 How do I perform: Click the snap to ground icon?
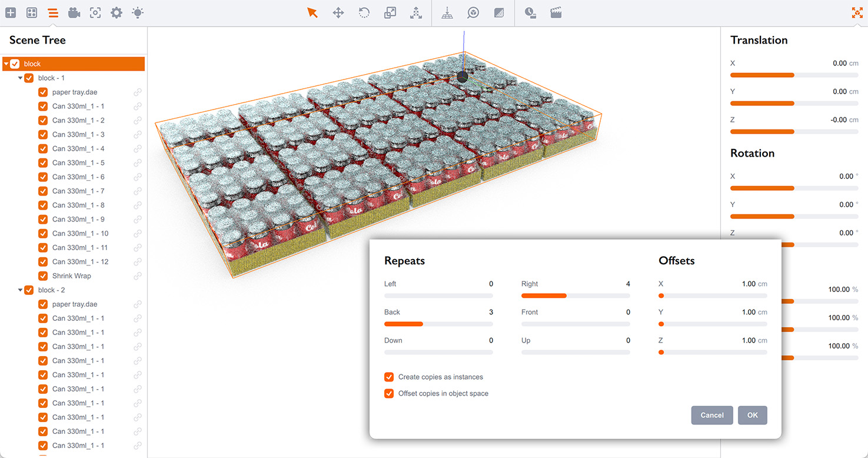447,12
